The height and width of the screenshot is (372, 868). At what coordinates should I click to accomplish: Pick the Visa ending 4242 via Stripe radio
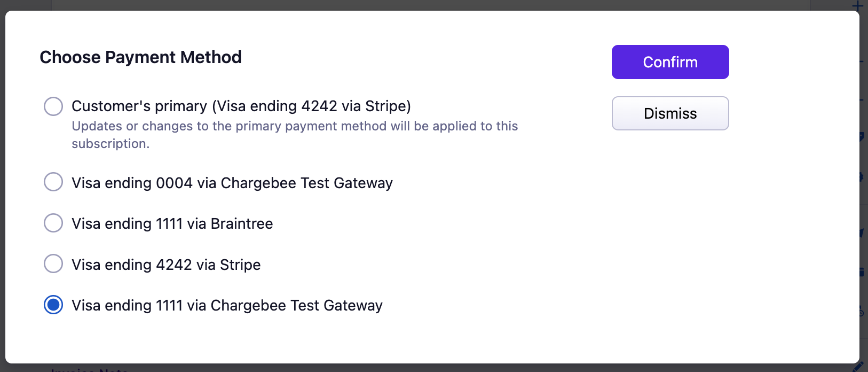[53, 263]
